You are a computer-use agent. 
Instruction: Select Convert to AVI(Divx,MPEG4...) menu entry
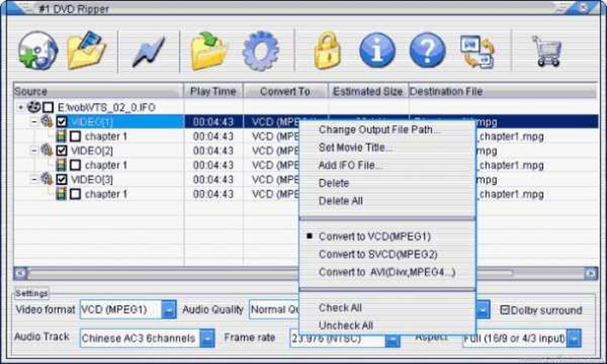tap(387, 272)
